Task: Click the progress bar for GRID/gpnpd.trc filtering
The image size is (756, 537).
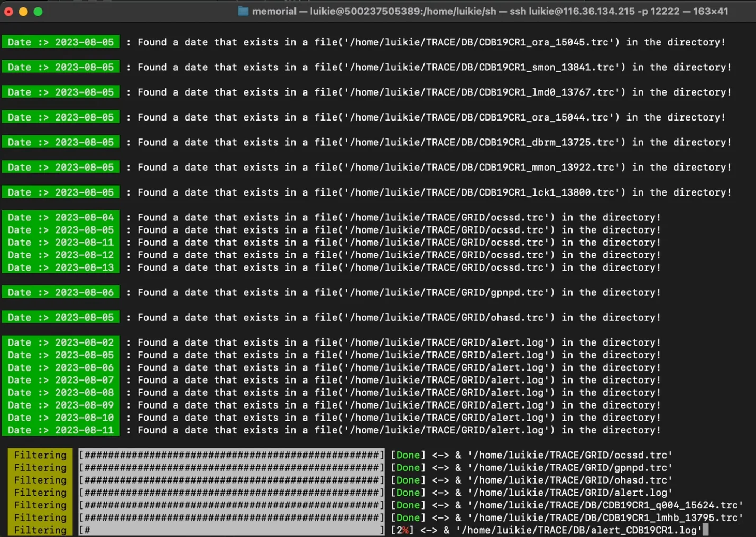Action: [232, 468]
